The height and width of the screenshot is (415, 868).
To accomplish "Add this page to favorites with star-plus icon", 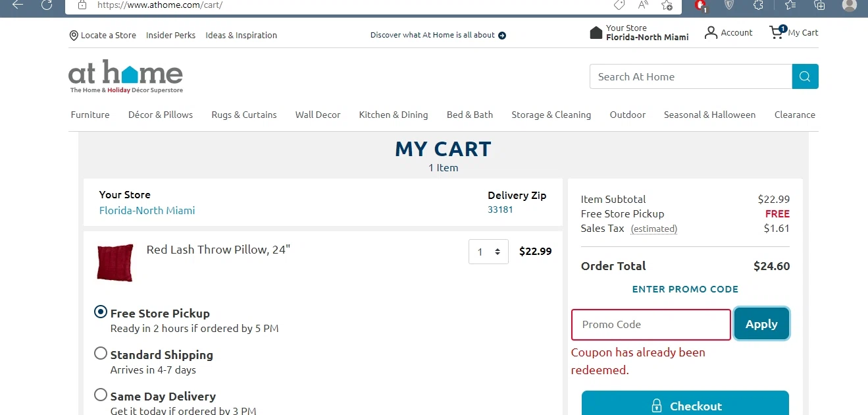I will pos(667,5).
